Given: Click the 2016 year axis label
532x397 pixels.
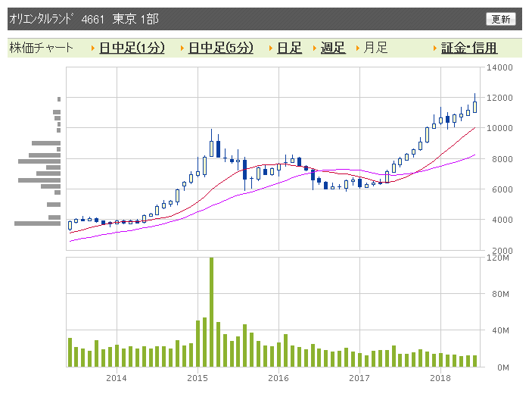Looking at the screenshot, I should (278, 378).
